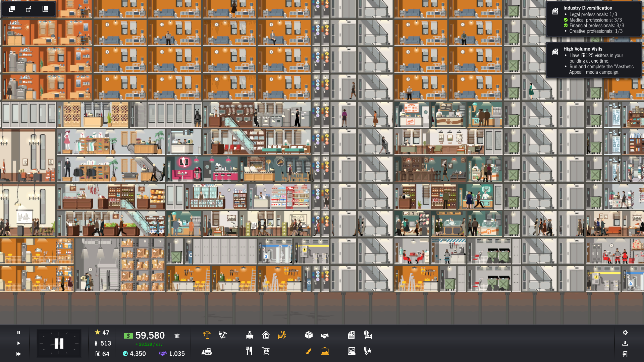Toggle the building floor grid overlay

tap(45, 9)
